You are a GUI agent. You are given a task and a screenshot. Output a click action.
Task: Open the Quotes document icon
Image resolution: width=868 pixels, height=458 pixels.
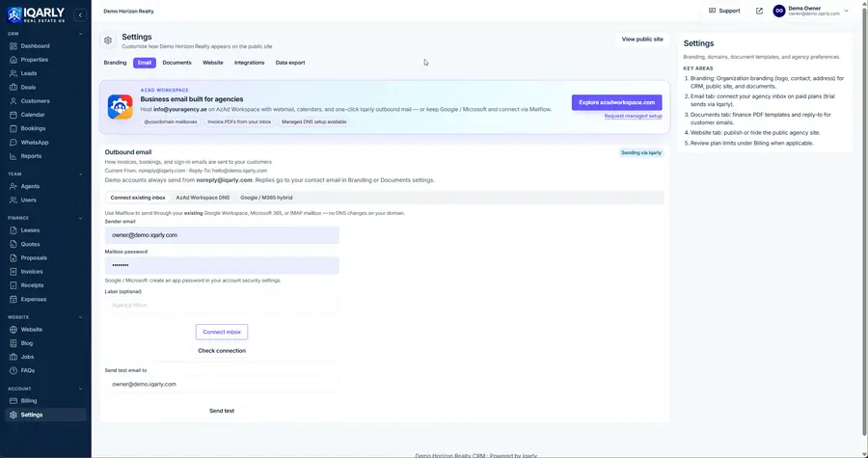[x=14, y=244]
